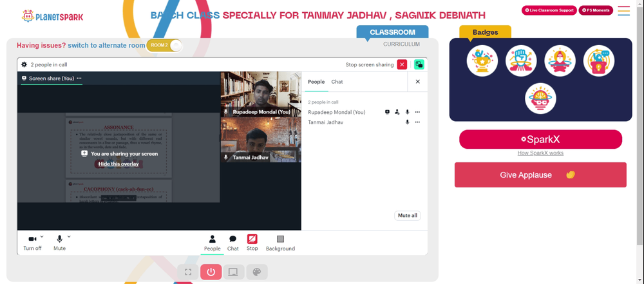Screen dimensions: 644x284
Task: Select Rupadeep Mondal (You) video tile
Action: [x=261, y=94]
